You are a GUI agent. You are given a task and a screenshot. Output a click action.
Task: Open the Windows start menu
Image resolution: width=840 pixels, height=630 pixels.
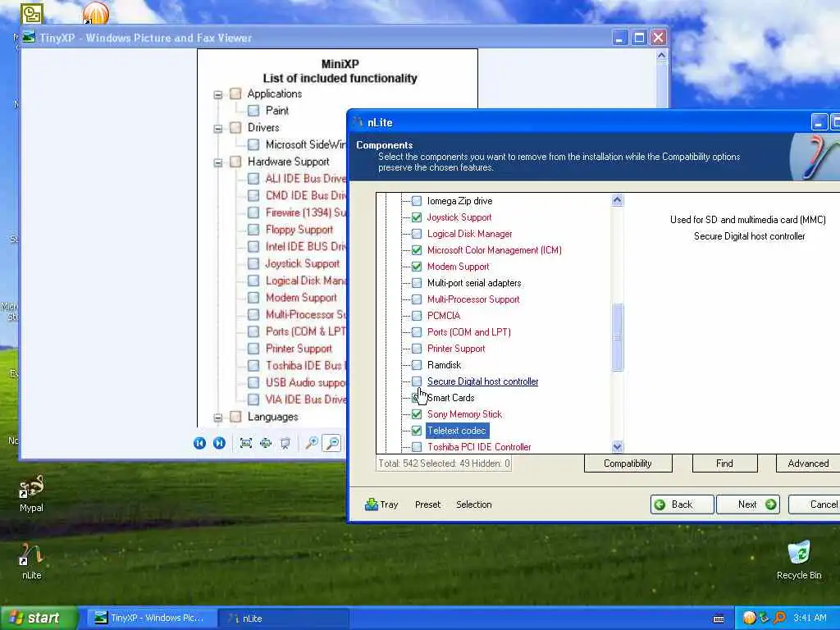(39, 619)
